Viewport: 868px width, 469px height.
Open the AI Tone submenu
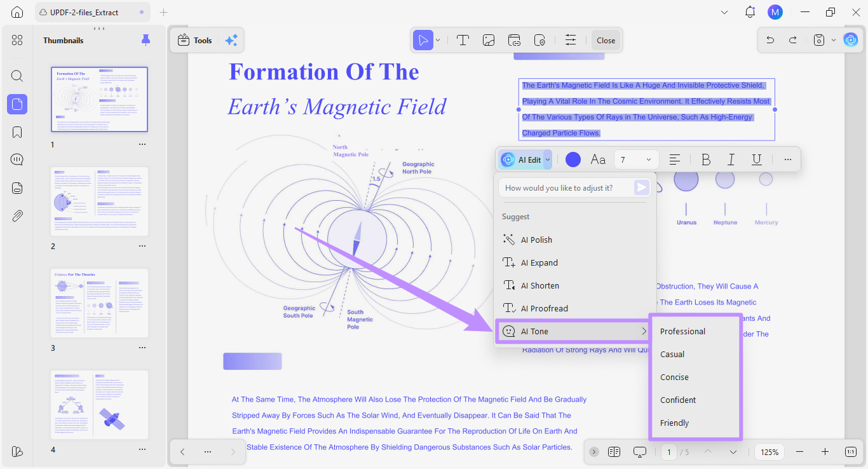point(574,331)
